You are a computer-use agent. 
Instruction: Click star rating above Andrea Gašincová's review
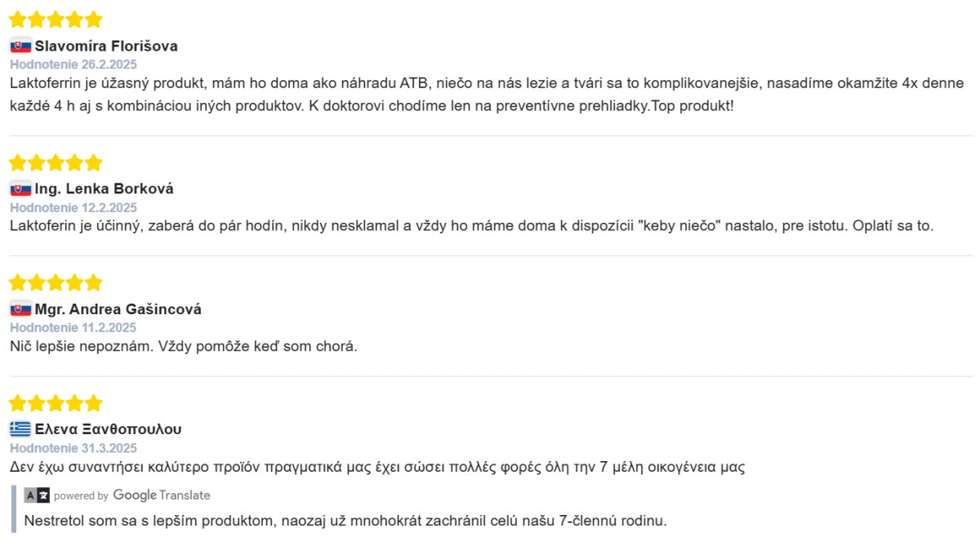tap(56, 282)
